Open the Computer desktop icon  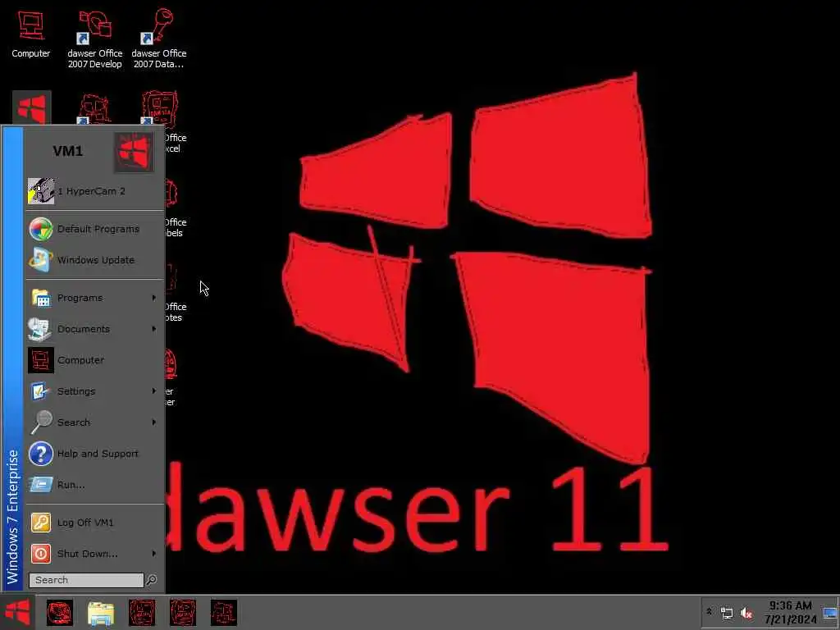click(x=31, y=34)
